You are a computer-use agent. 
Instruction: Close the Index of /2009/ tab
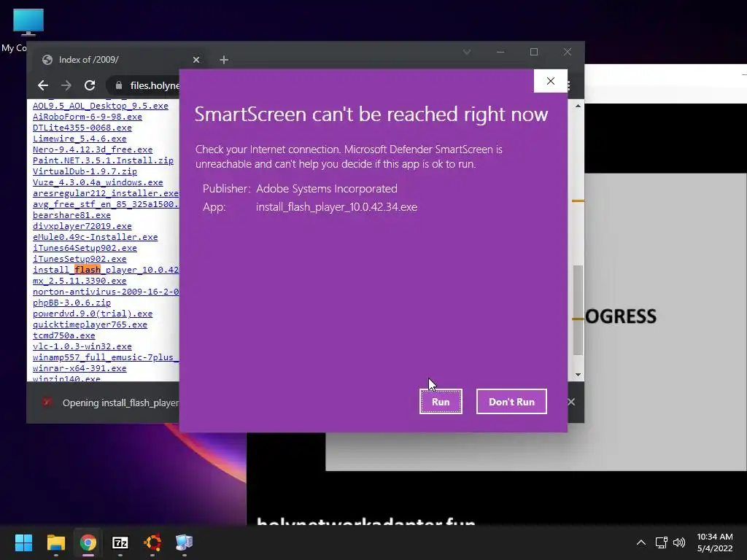click(x=196, y=60)
